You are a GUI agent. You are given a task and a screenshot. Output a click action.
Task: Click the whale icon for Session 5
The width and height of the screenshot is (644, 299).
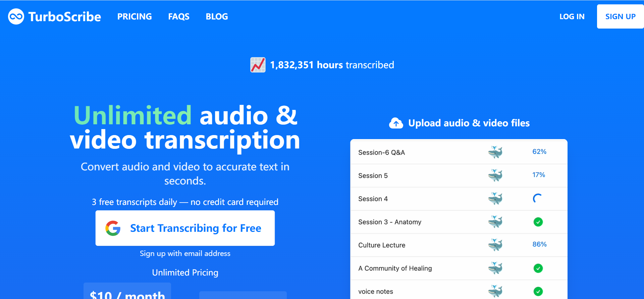[495, 175]
